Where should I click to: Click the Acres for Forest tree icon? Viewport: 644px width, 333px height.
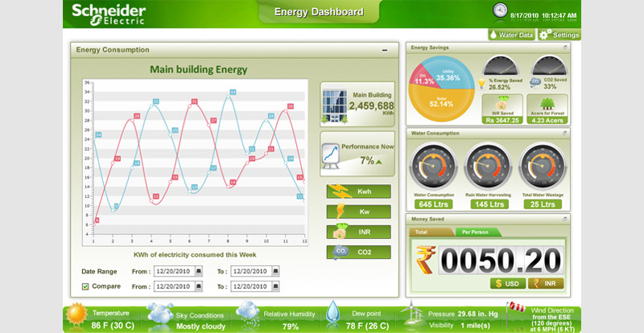click(547, 103)
